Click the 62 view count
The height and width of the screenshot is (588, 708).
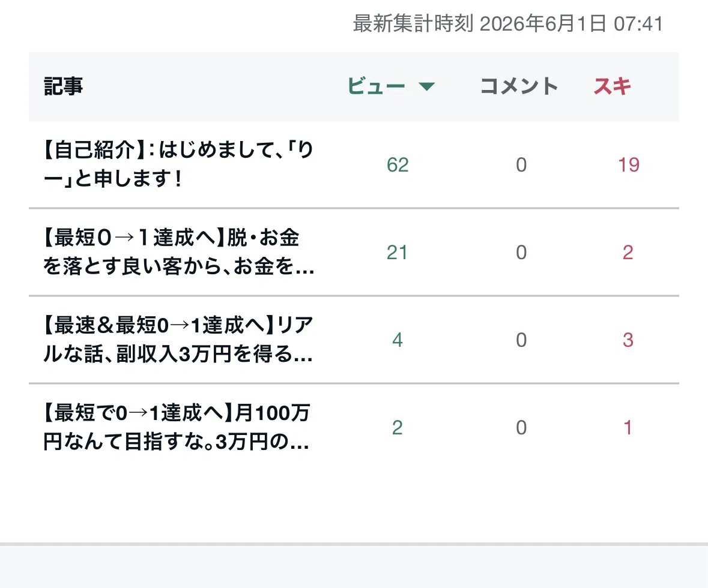[x=398, y=165]
